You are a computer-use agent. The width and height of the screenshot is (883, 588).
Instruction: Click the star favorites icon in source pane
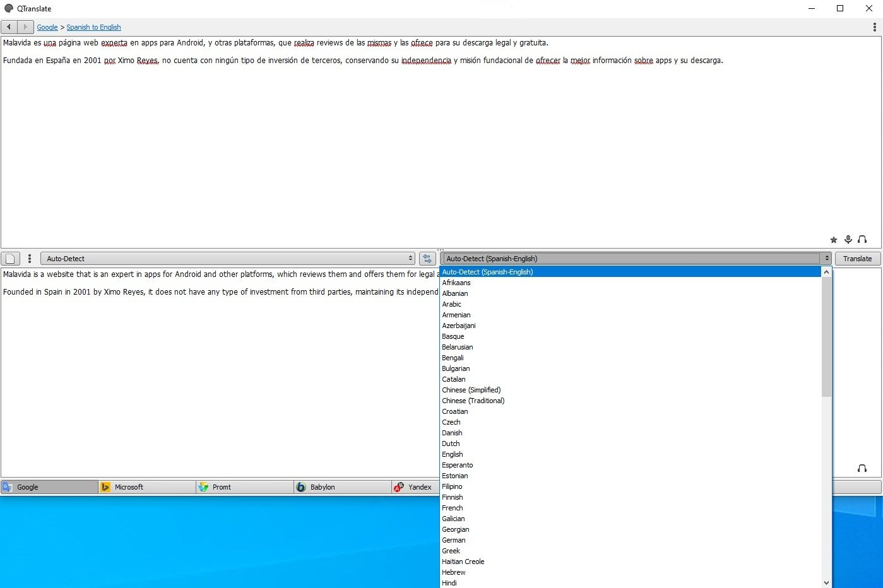(833, 240)
